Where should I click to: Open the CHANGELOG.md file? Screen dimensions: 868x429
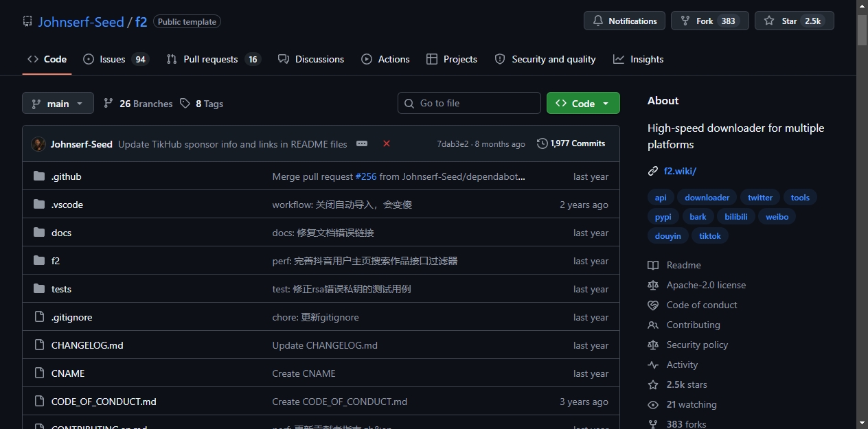click(87, 345)
